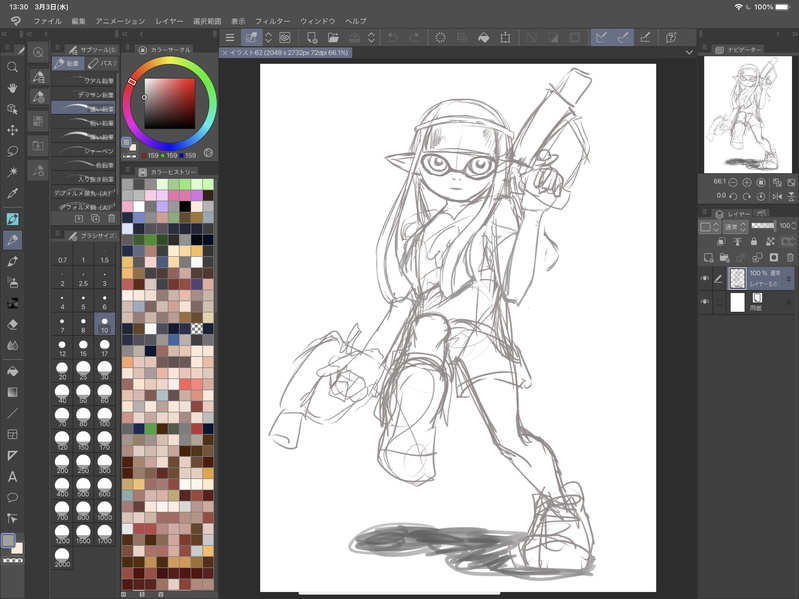
Task: Toggle Lock Layer padlock
Action: 754,241
